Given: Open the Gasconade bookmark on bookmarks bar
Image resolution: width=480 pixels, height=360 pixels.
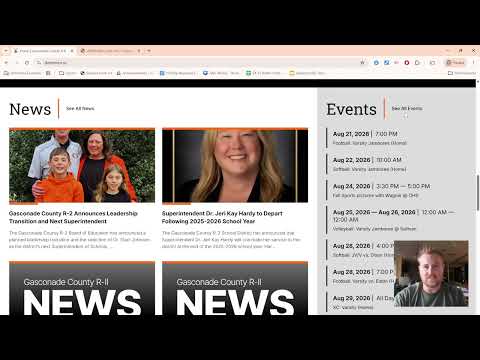Looking at the screenshot, I should point(96,73).
